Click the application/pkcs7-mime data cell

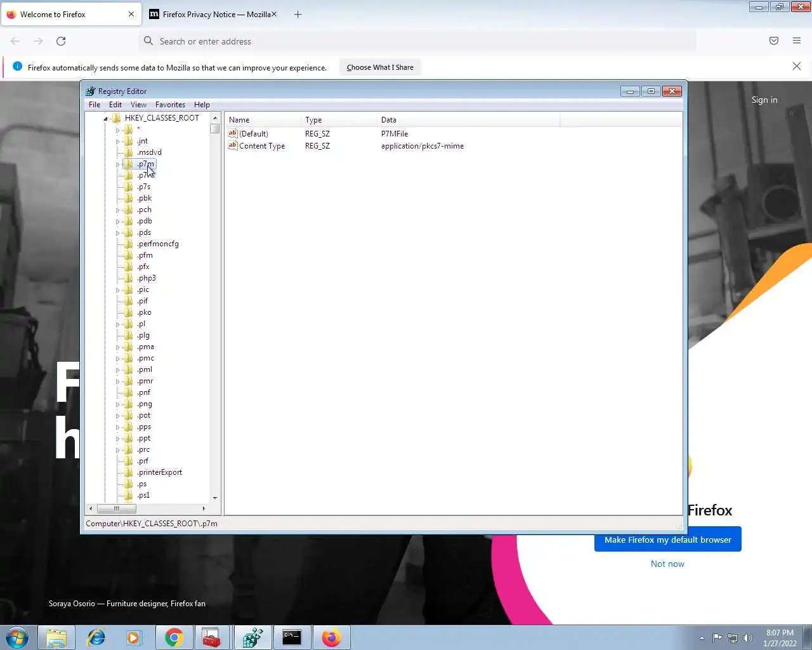point(422,146)
